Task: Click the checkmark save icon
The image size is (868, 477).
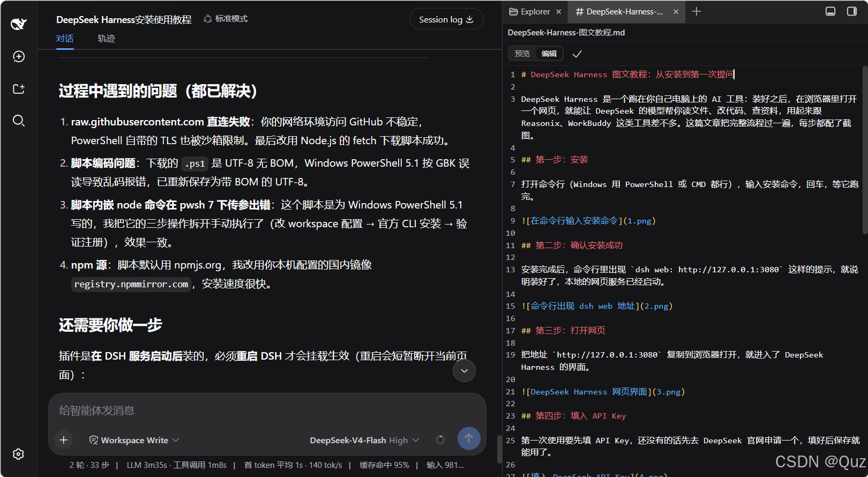Action: point(577,54)
